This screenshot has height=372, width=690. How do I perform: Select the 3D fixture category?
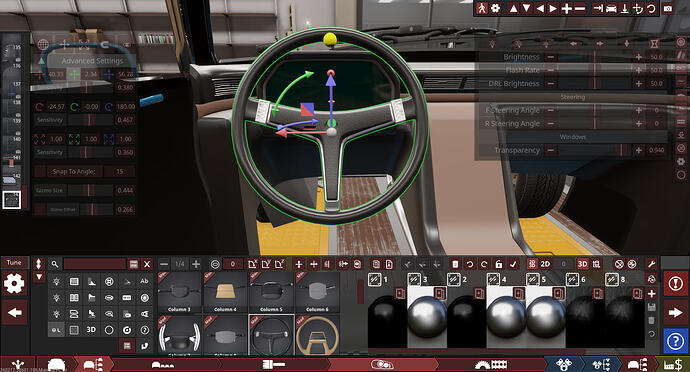91,329
